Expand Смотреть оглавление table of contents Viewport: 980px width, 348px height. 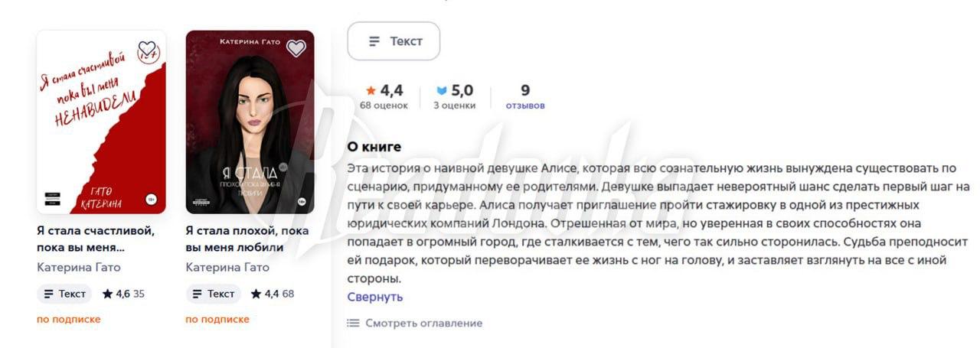coord(423,323)
